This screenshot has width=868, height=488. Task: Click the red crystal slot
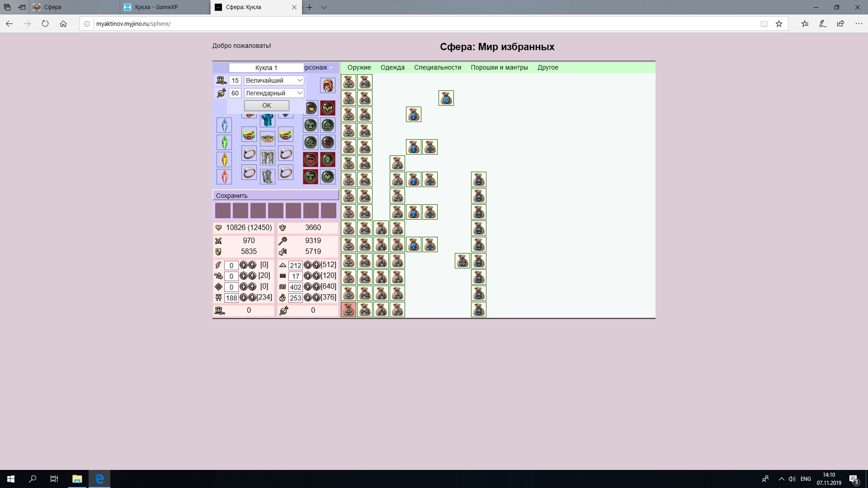pyautogui.click(x=224, y=177)
